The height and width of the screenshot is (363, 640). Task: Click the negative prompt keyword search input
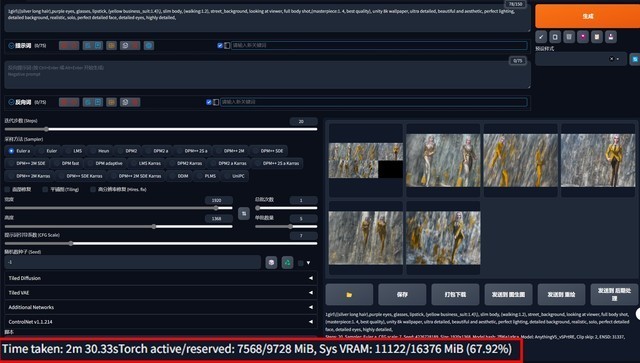(373, 102)
